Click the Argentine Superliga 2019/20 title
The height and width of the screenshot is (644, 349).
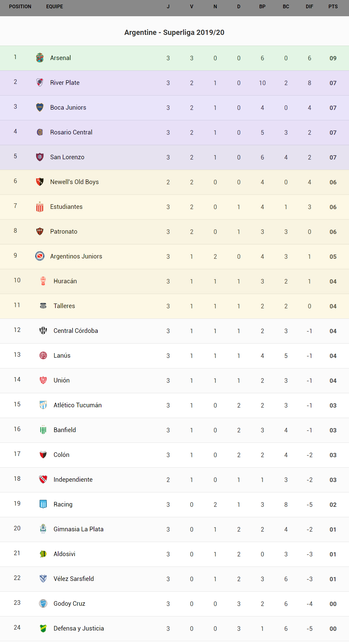click(174, 32)
